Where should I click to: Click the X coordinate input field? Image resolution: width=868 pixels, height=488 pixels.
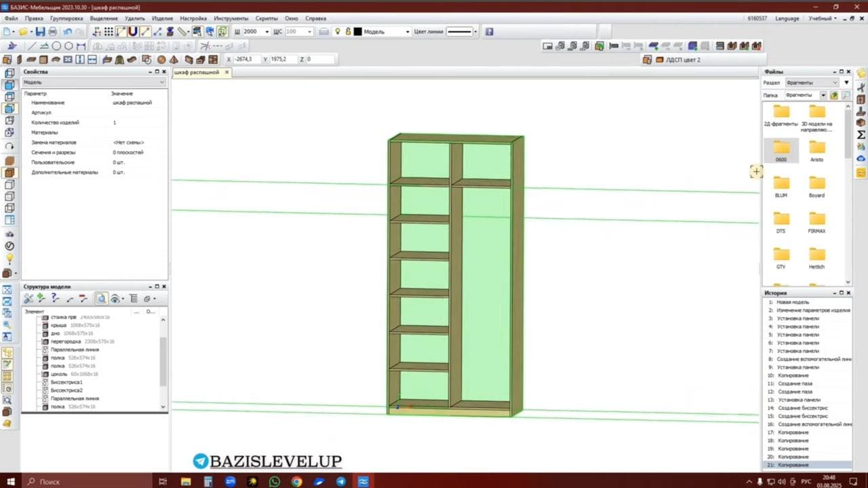point(246,59)
